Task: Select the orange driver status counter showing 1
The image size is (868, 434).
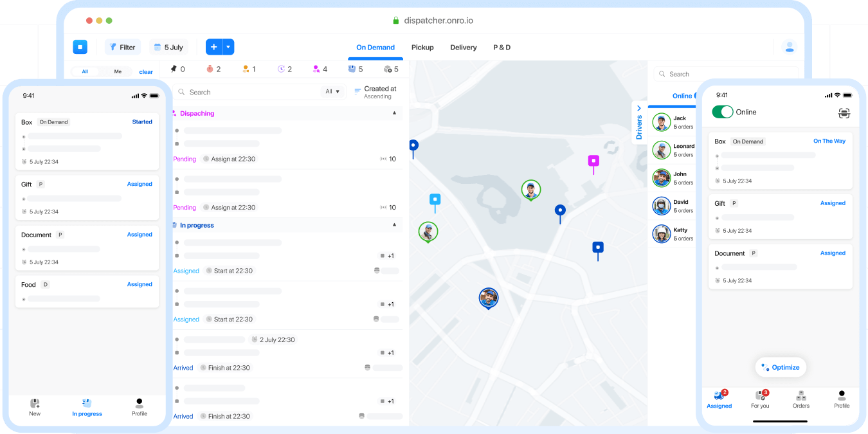Action: (x=249, y=69)
